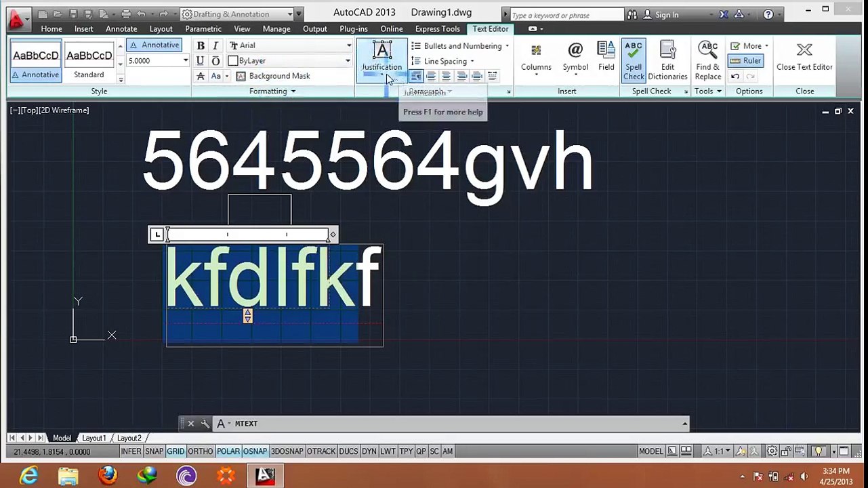Click the Italic formatting icon
Image resolution: width=868 pixels, height=488 pixels.
click(x=215, y=45)
